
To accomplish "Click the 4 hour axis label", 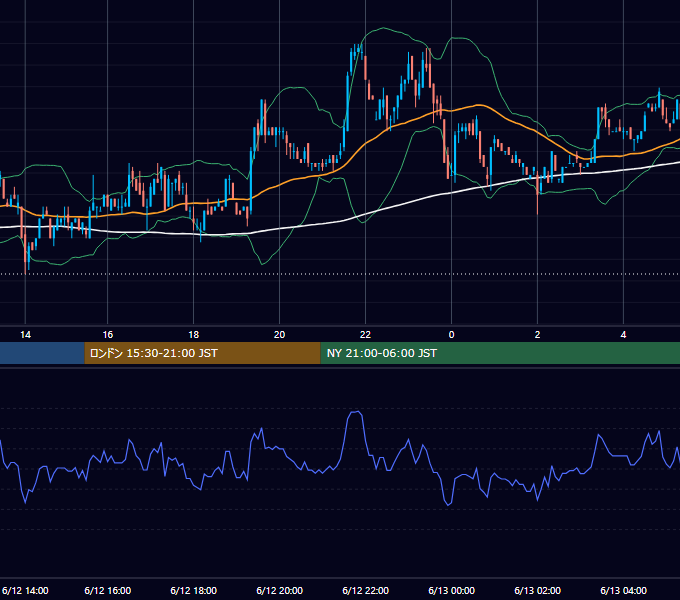I will (x=623, y=335).
